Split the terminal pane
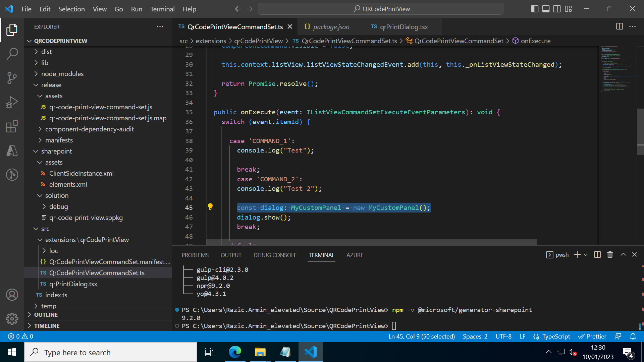The height and width of the screenshot is (362, 644). click(597, 255)
